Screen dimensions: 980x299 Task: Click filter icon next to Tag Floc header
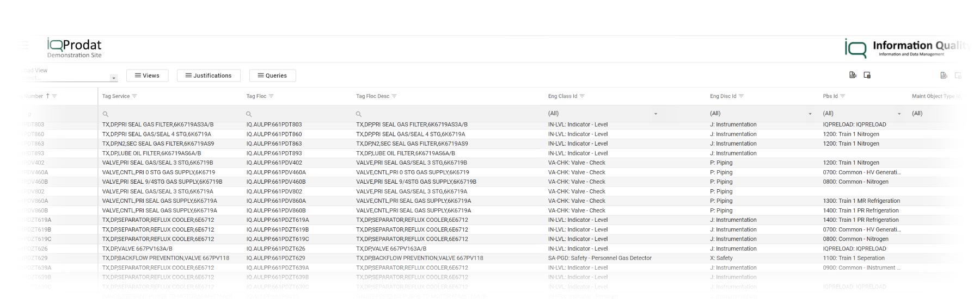point(271,96)
